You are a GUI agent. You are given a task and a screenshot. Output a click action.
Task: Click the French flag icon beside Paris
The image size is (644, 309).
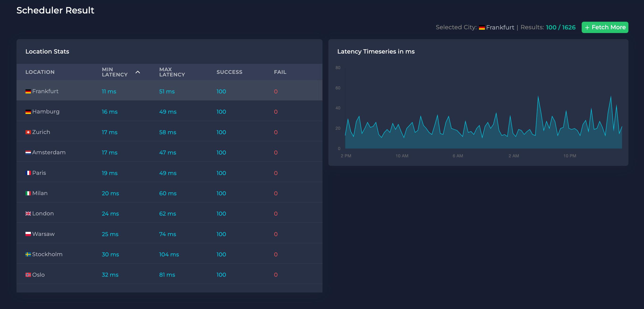[x=28, y=173]
